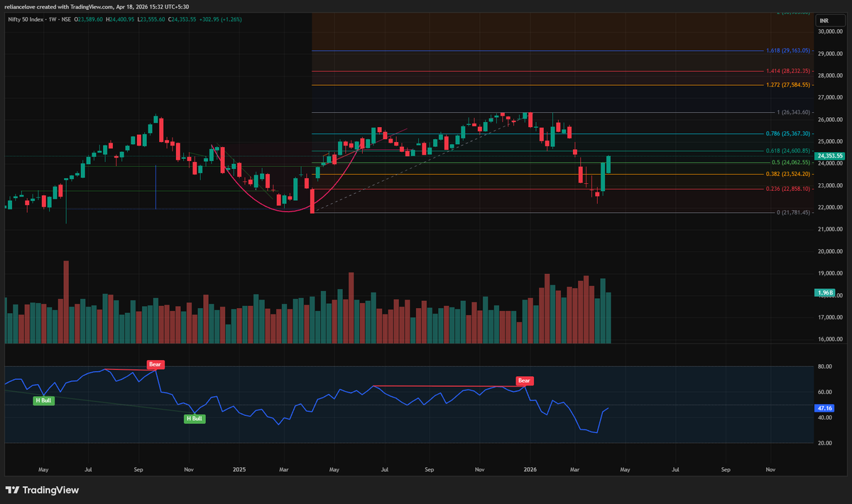852x504 pixels.
Task: Click the 19,000.00 price axis label
Action: pyautogui.click(x=829, y=273)
